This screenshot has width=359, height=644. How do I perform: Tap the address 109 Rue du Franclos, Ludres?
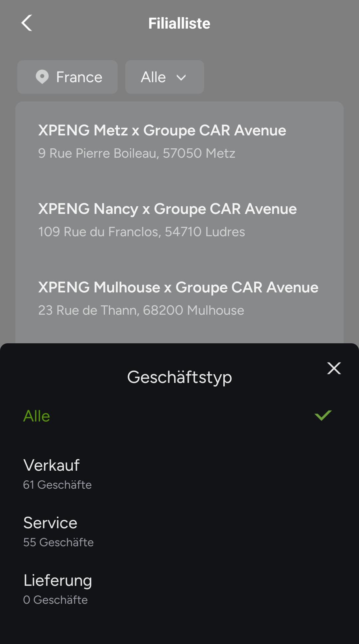141,232
